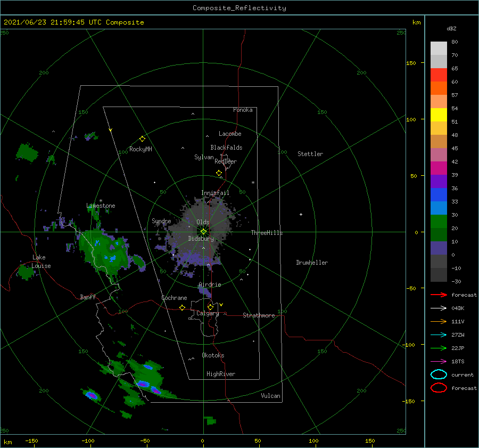Click the Sundre town label

[161, 221]
